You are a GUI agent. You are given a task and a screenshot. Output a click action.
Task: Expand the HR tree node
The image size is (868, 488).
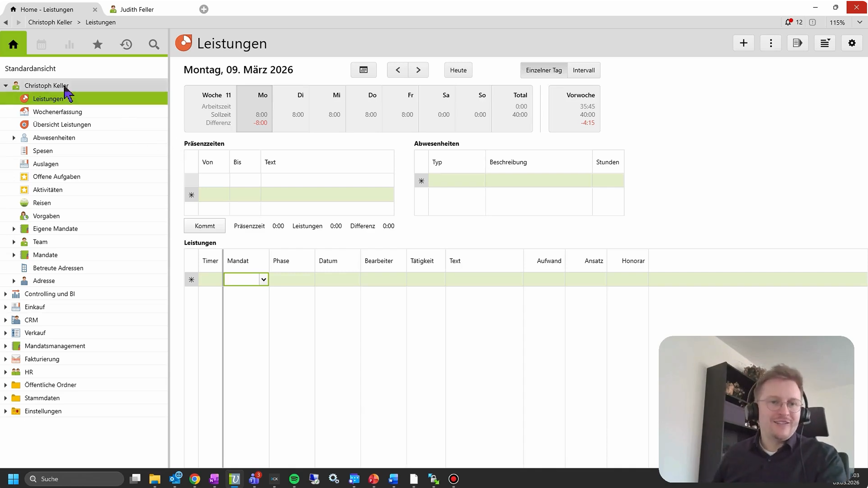(5, 372)
